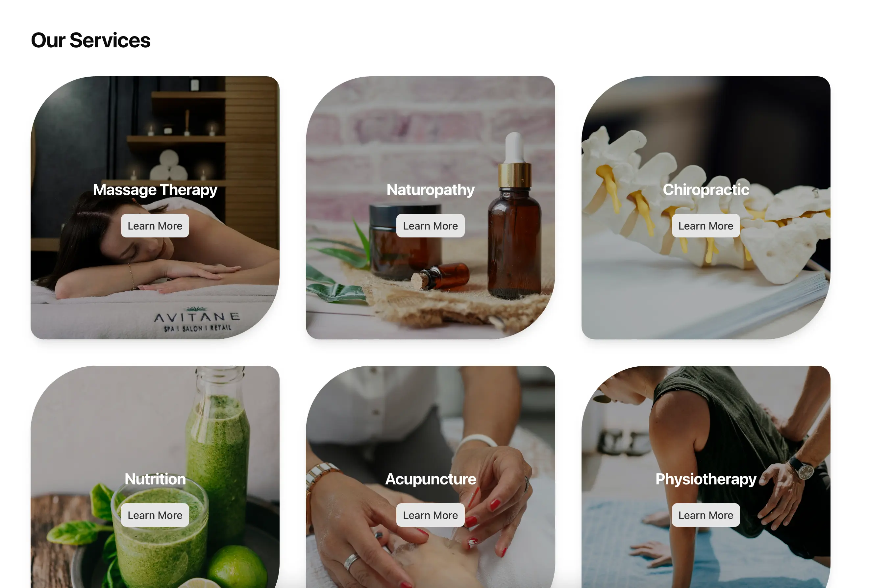This screenshot has height=588, width=869.
Task: Click Learn More for Acupuncture
Action: click(x=430, y=515)
